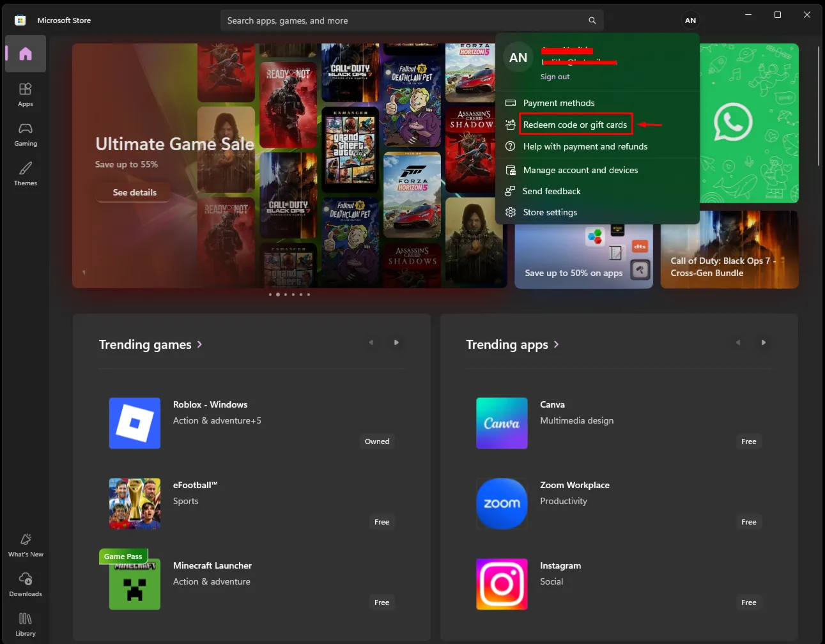Screen dimensions: 825x644
Task: Click Owned button for Roblox
Action: pyautogui.click(x=377, y=441)
